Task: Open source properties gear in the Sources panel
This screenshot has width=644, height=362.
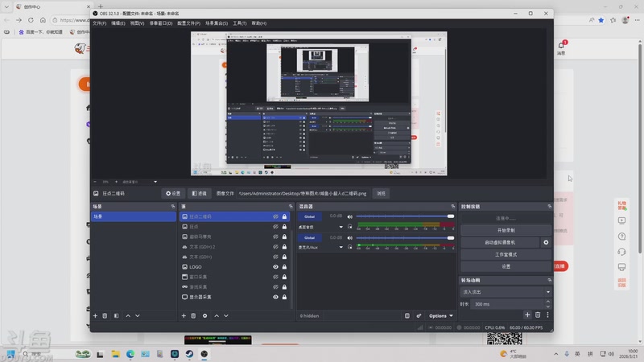Action: click(204, 315)
